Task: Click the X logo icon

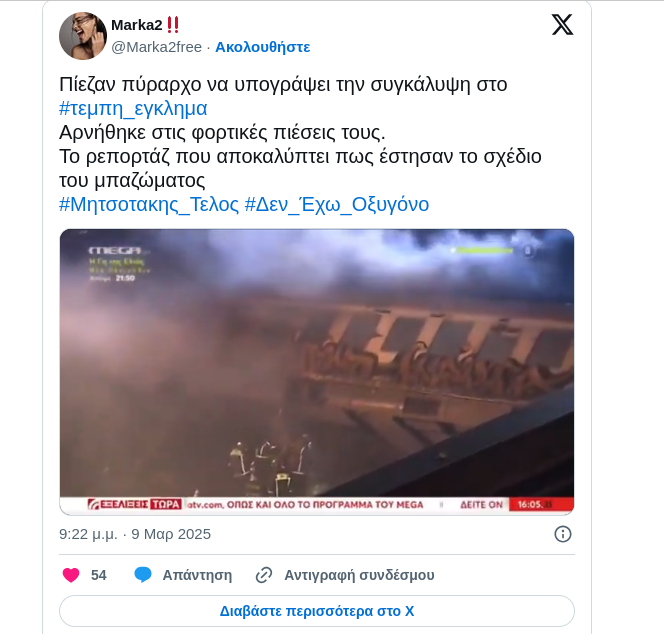Action: click(x=562, y=25)
